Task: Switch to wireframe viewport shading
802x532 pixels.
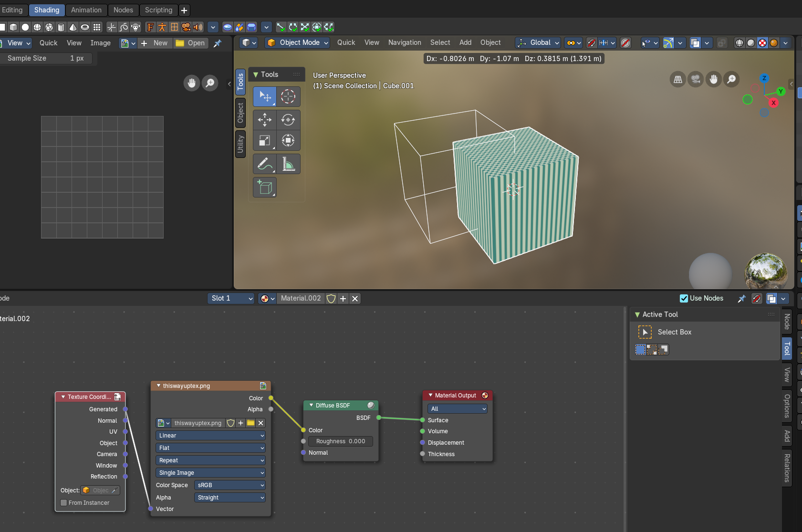Action: click(x=740, y=43)
